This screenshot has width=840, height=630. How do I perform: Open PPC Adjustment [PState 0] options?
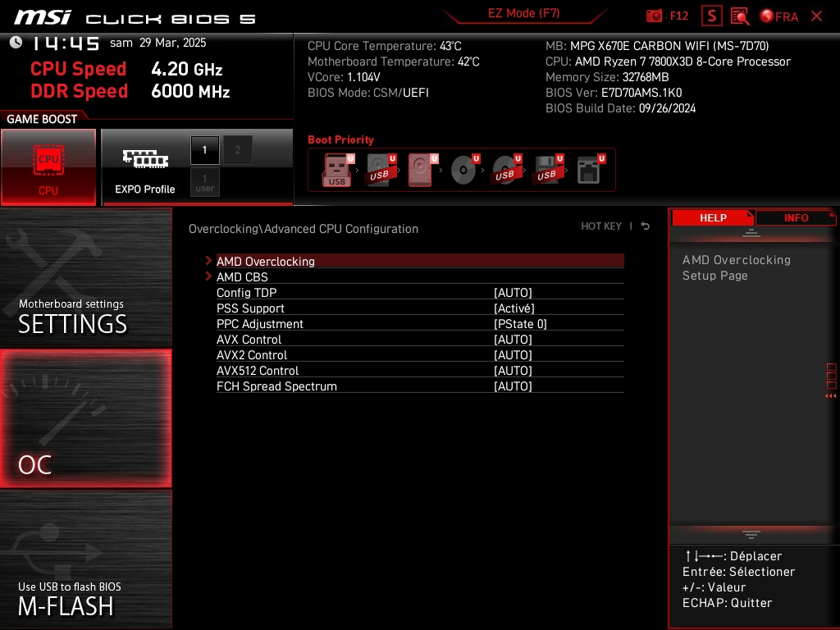coord(519,323)
